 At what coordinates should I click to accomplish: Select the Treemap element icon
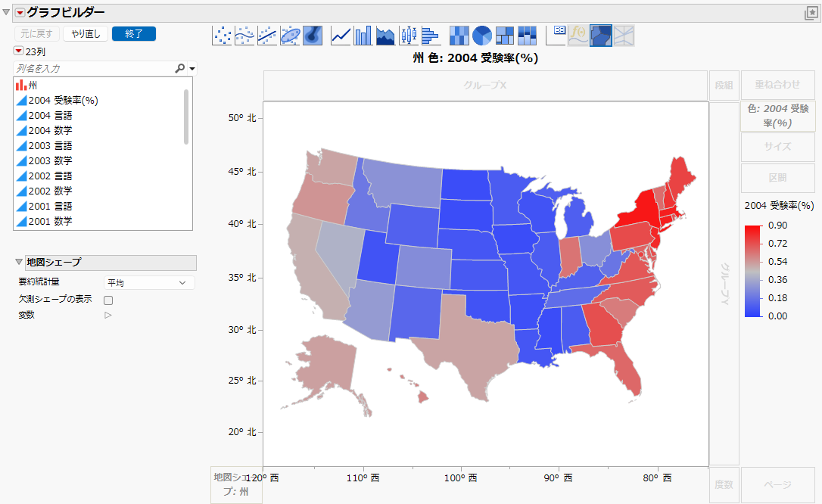(x=504, y=36)
